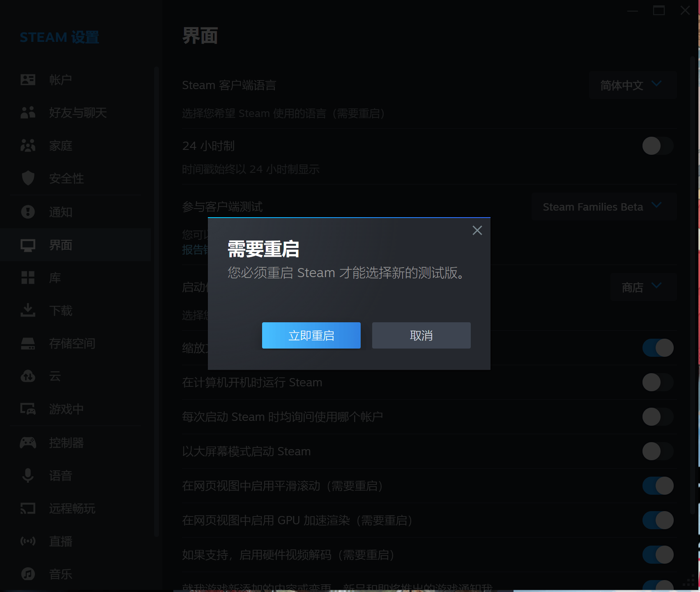
Task: Click 取消 to cancel restart
Action: click(421, 335)
